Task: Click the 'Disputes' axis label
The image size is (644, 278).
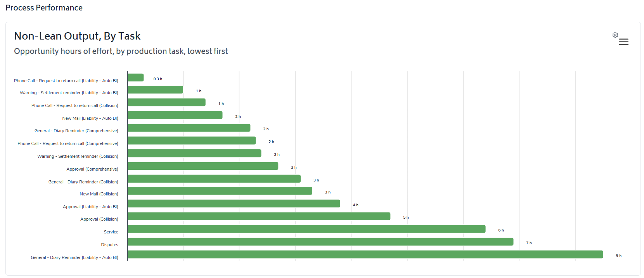Action: tap(109, 245)
